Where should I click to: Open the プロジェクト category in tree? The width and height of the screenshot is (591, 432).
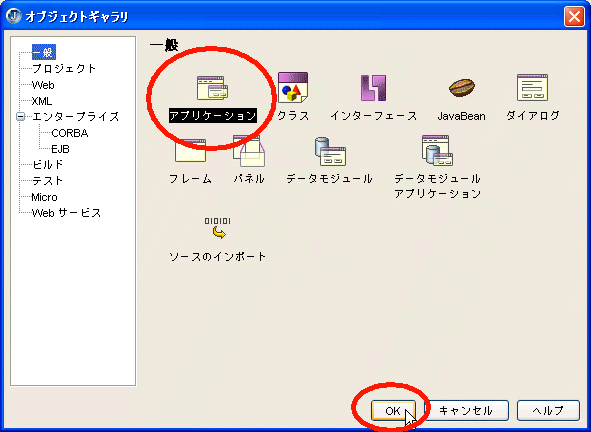pos(64,69)
